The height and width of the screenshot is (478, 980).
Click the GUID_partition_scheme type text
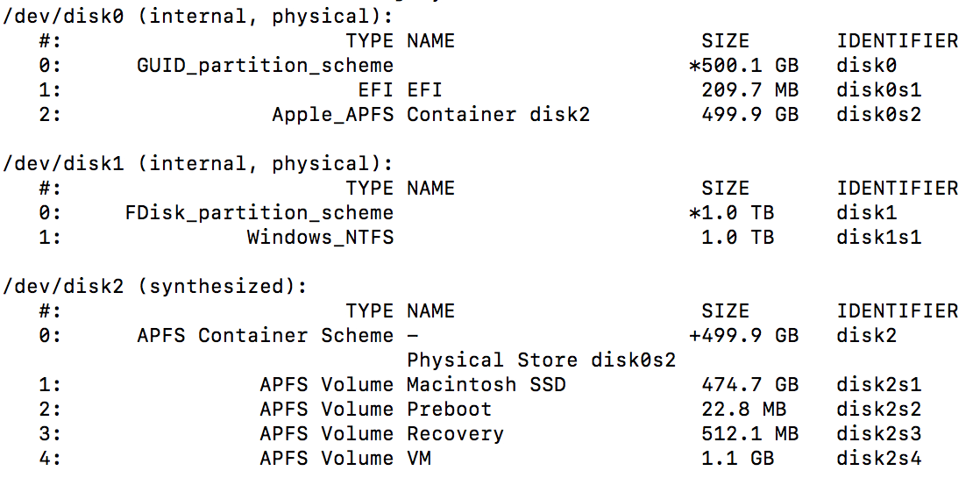pos(265,66)
